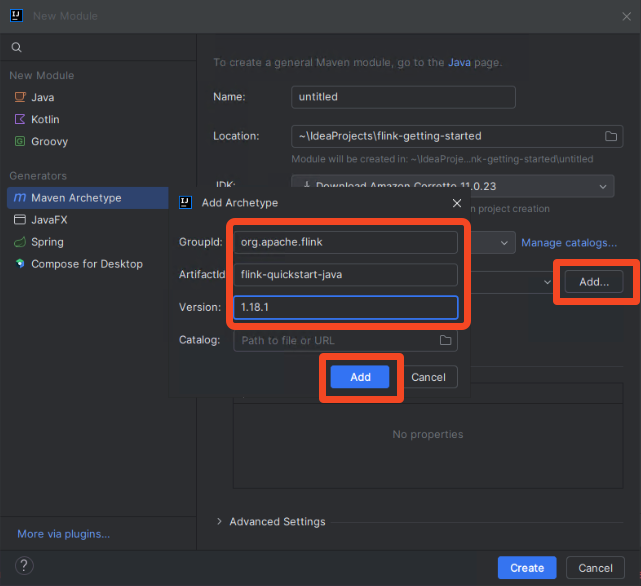Screen dimensions: 641x586
Task: Click the Create button
Action: [x=527, y=568]
